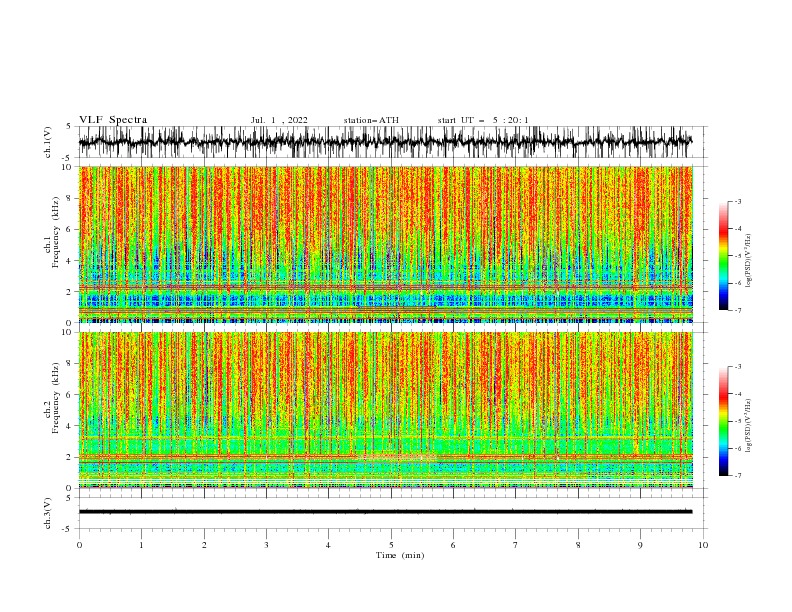The image size is (792, 612).
Task: Click time axis tick label "7"
Action: coord(515,545)
